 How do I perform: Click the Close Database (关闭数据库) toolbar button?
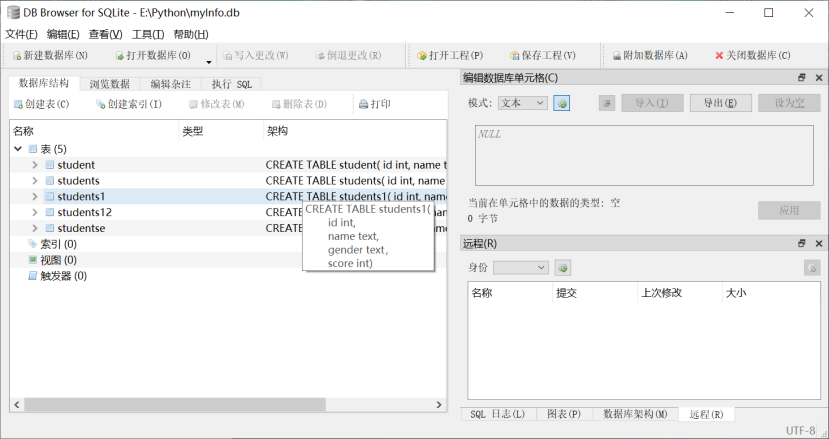[753, 56]
